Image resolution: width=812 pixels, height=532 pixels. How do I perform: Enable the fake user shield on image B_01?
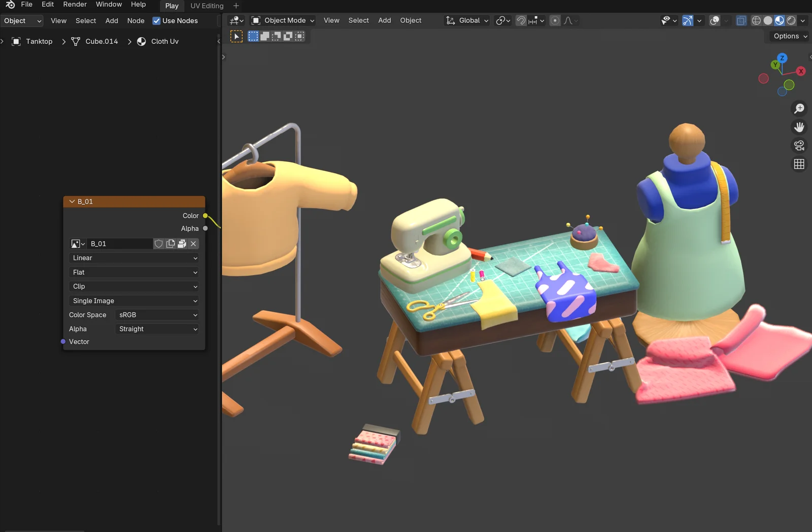point(158,243)
